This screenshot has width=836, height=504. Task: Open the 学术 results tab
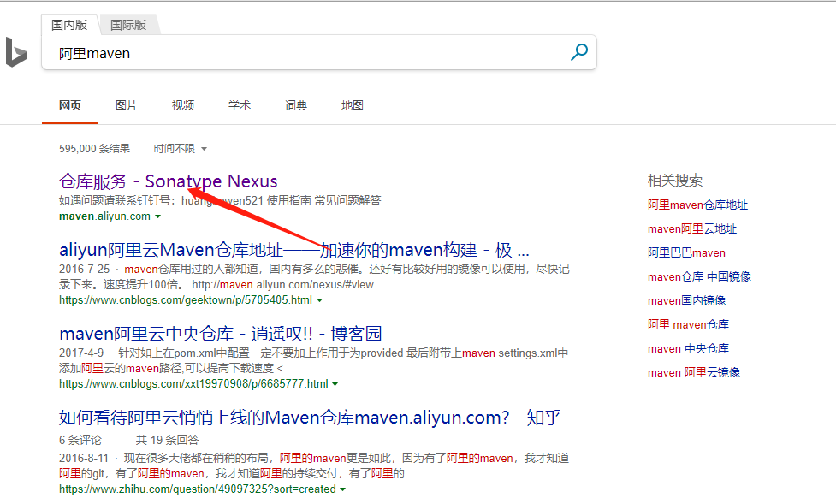tap(240, 105)
